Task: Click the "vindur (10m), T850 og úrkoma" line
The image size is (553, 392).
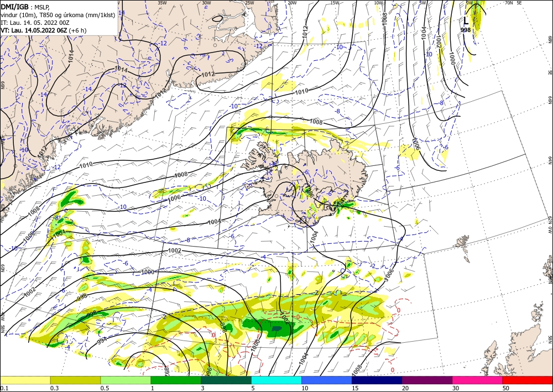Action: coord(58,14)
